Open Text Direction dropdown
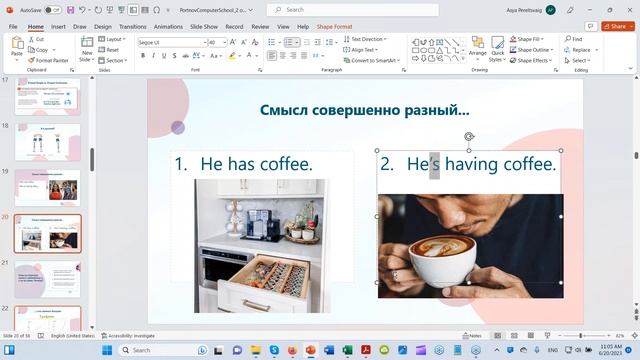The image size is (640, 360). coord(365,39)
